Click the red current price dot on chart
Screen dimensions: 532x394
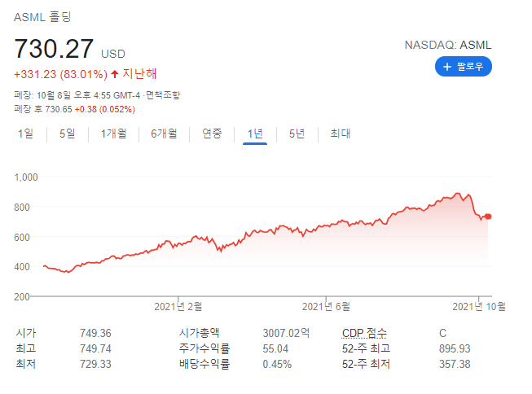tap(488, 217)
